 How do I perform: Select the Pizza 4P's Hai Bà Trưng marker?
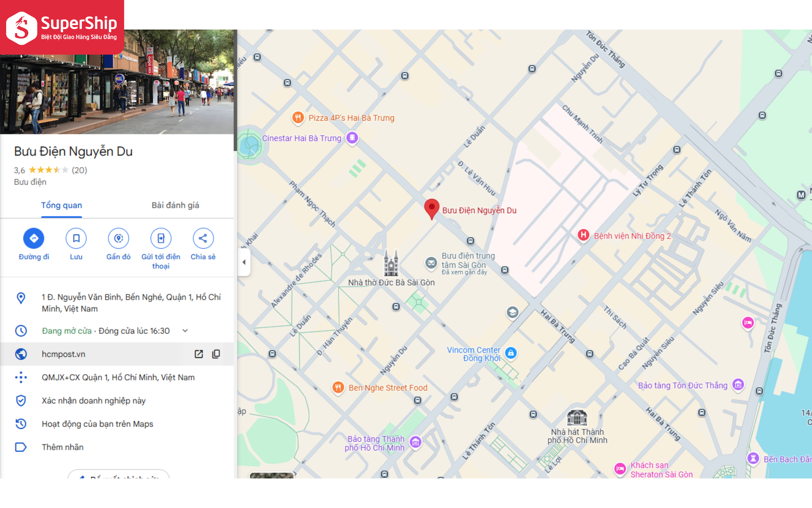[298, 118]
